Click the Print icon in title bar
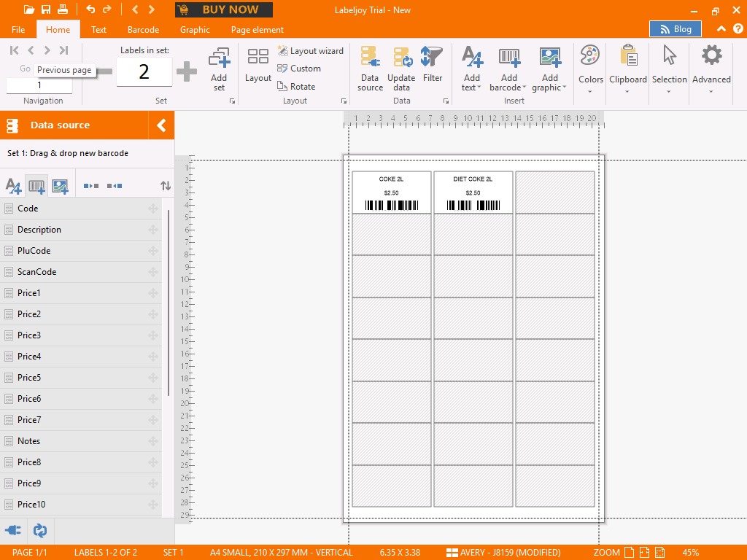 [63, 9]
